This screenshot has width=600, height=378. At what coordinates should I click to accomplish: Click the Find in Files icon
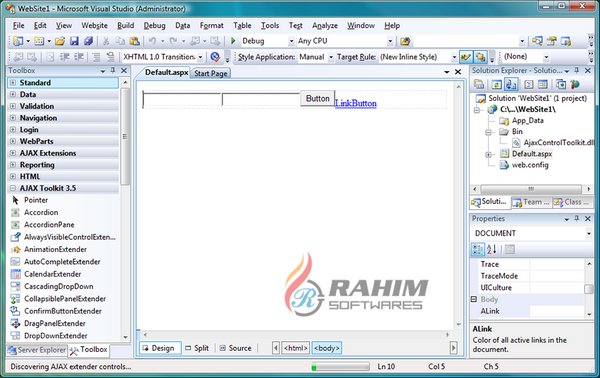(x=405, y=41)
